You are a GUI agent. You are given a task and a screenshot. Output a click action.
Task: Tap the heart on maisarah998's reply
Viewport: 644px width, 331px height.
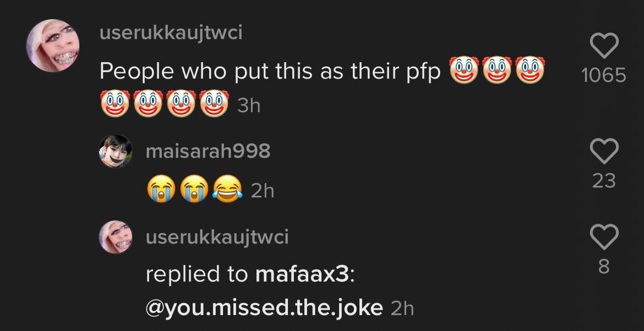(604, 151)
